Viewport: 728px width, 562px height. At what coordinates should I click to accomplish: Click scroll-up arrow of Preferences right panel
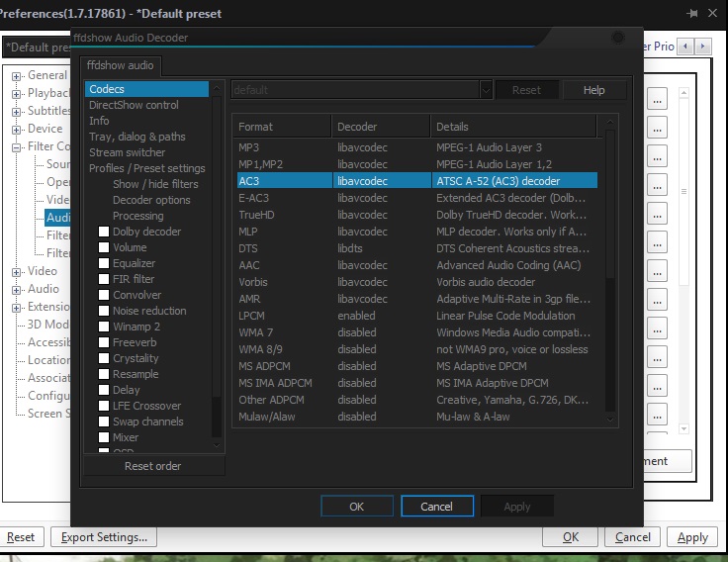[683, 92]
